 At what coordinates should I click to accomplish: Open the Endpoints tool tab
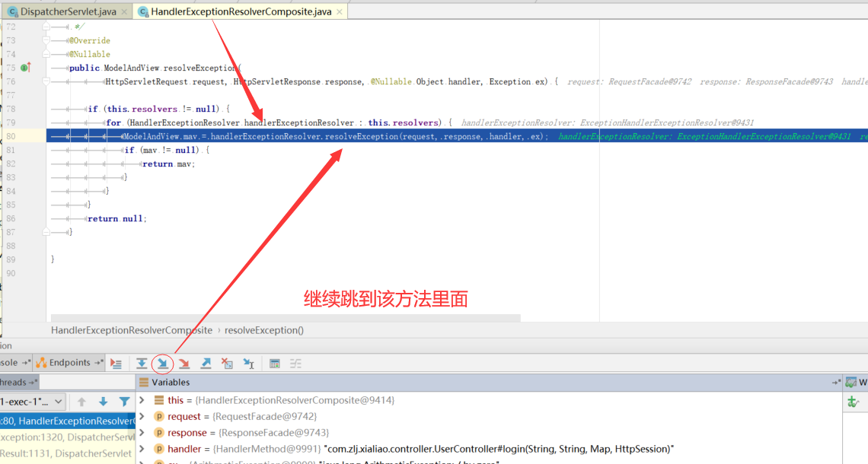tap(69, 363)
